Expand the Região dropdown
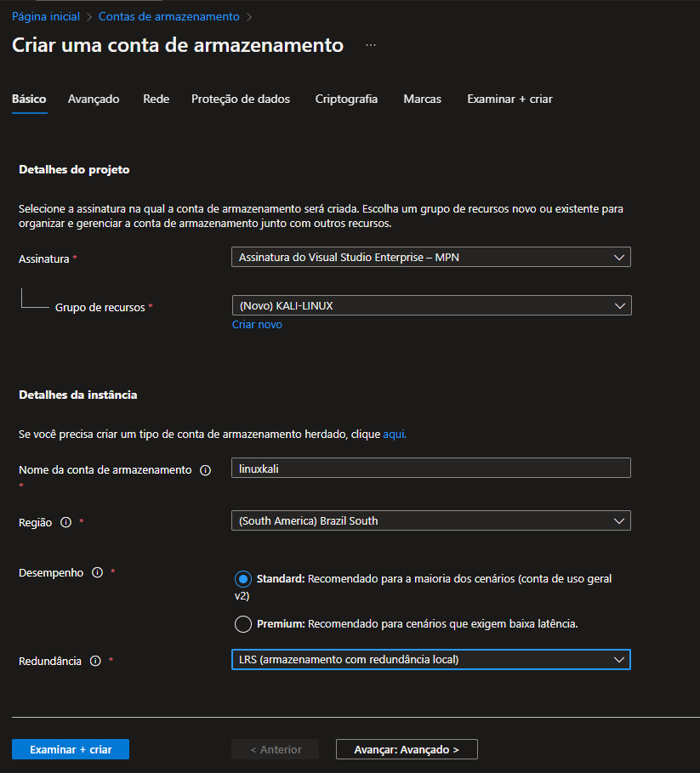 click(430, 520)
